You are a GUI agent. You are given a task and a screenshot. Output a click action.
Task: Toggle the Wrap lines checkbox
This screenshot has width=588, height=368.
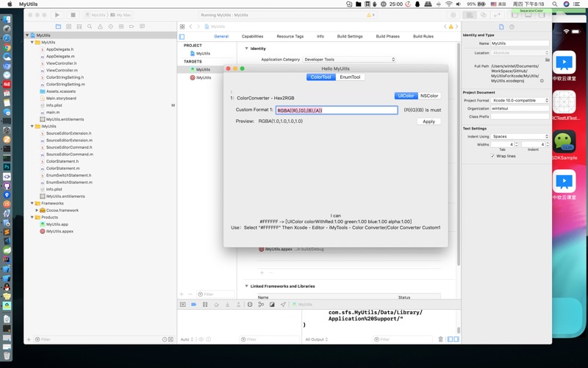[492, 156]
